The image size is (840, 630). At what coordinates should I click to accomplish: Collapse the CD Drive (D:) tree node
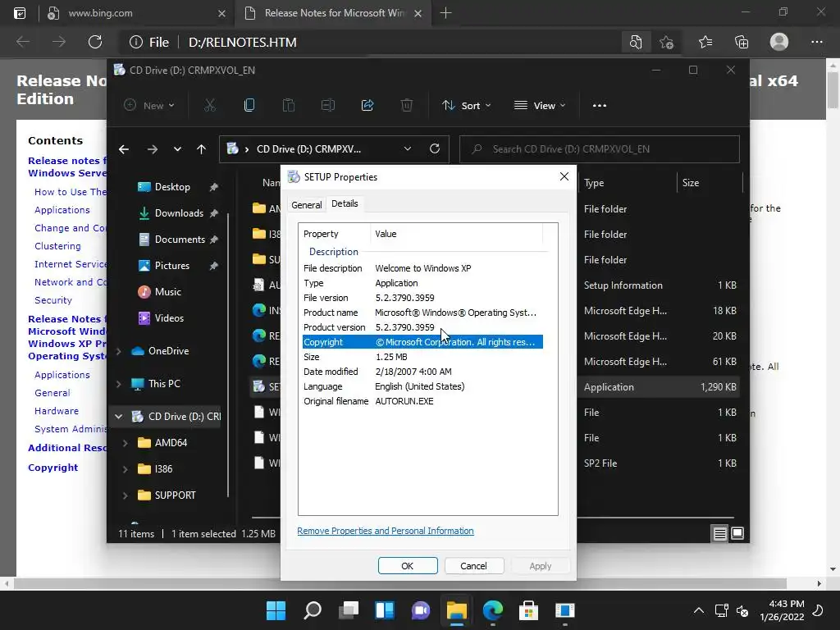[x=119, y=416]
